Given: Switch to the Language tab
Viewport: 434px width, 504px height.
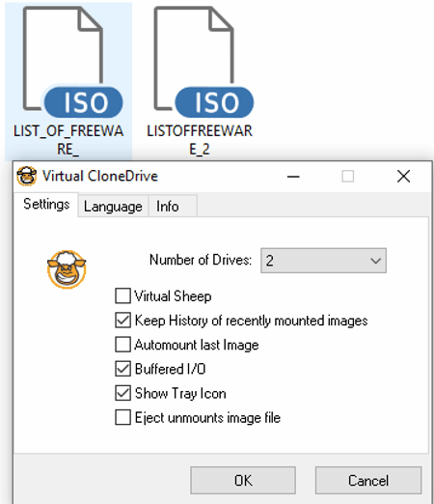Looking at the screenshot, I should tap(113, 206).
